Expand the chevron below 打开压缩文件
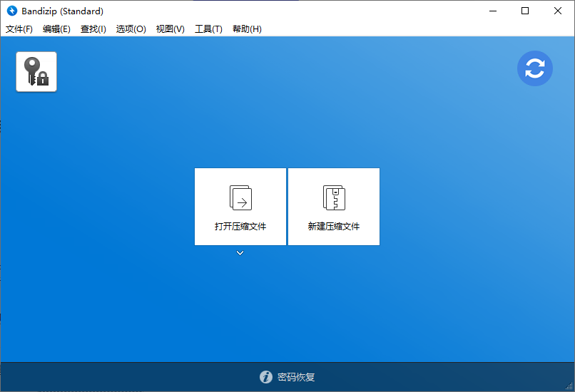 (240, 253)
